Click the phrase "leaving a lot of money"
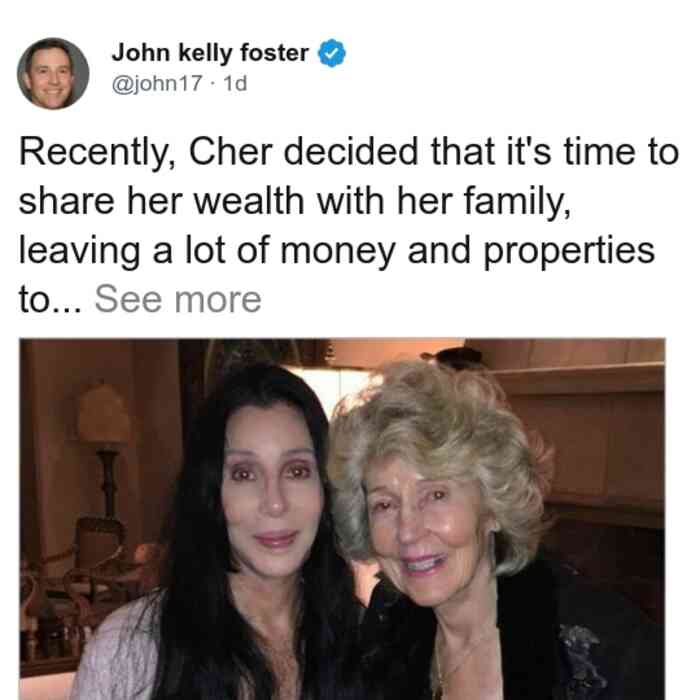This screenshot has width=700, height=700. 207,252
